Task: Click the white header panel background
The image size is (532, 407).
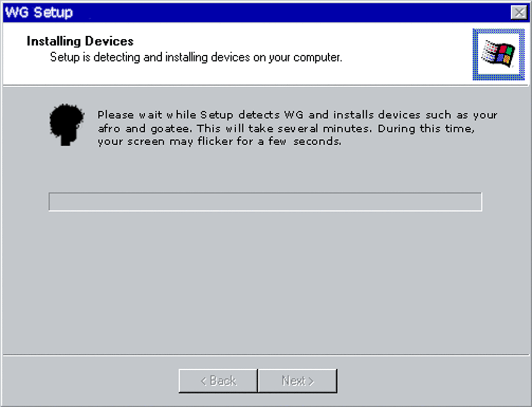Action: pos(237,73)
